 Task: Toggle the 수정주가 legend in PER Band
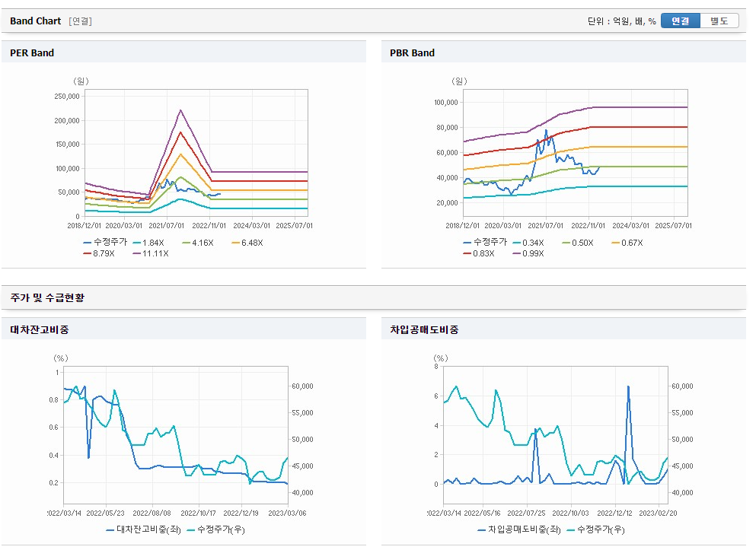[x=105, y=242]
